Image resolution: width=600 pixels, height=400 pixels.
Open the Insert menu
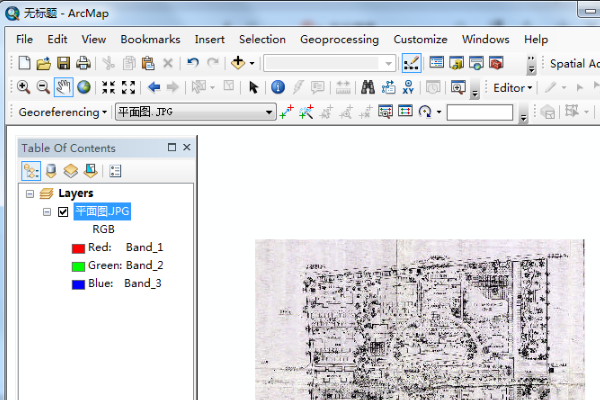210,39
